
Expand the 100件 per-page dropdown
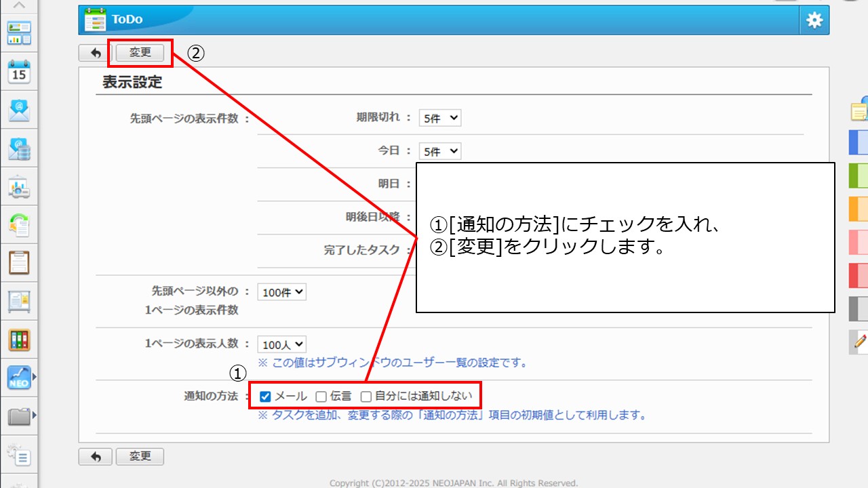pyautogui.click(x=281, y=292)
